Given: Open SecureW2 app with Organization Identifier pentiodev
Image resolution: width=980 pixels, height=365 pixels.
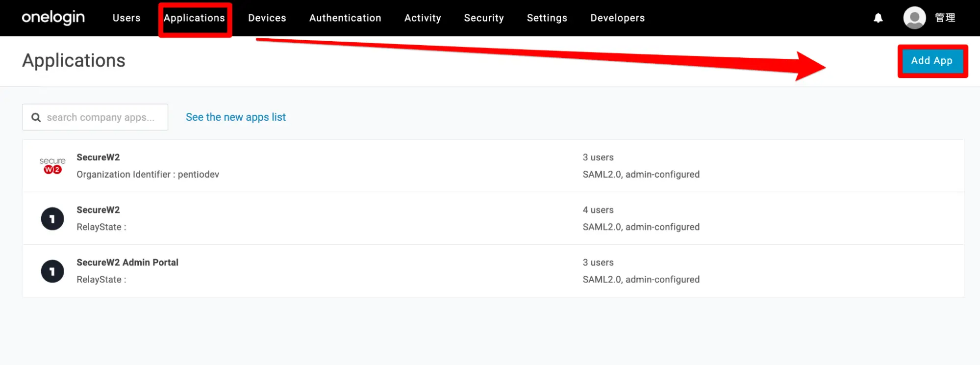Looking at the screenshot, I should tap(98, 157).
